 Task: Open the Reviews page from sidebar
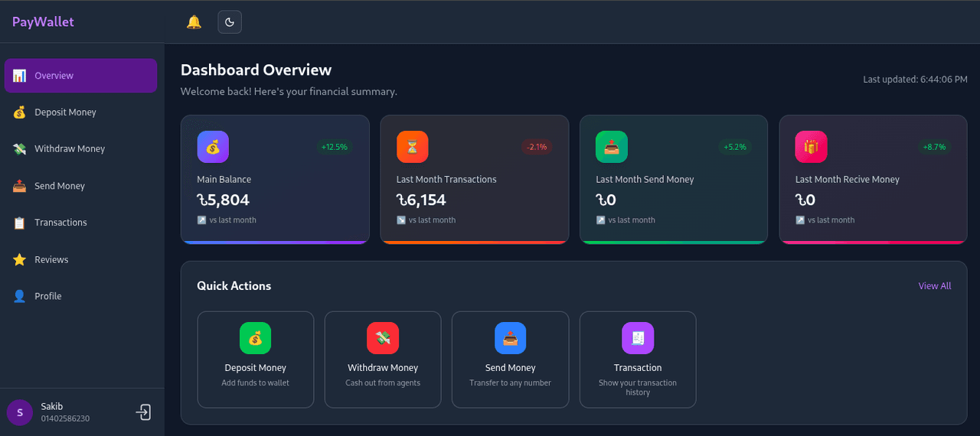click(x=51, y=260)
